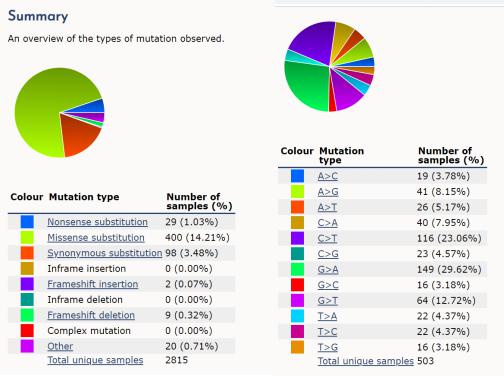
Task: Click the green G>A colour swatch
Action: pyautogui.click(x=297, y=269)
